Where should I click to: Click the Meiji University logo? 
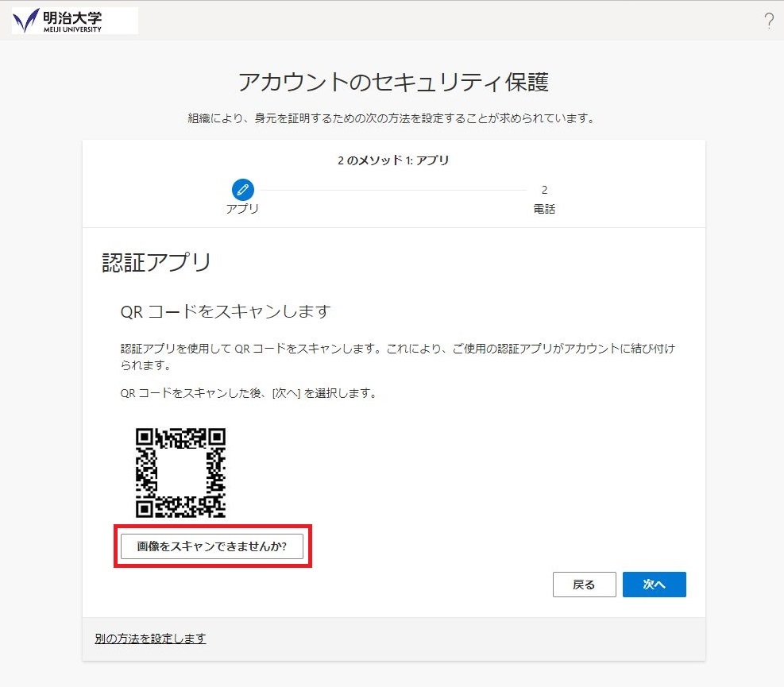pyautogui.click(x=75, y=21)
